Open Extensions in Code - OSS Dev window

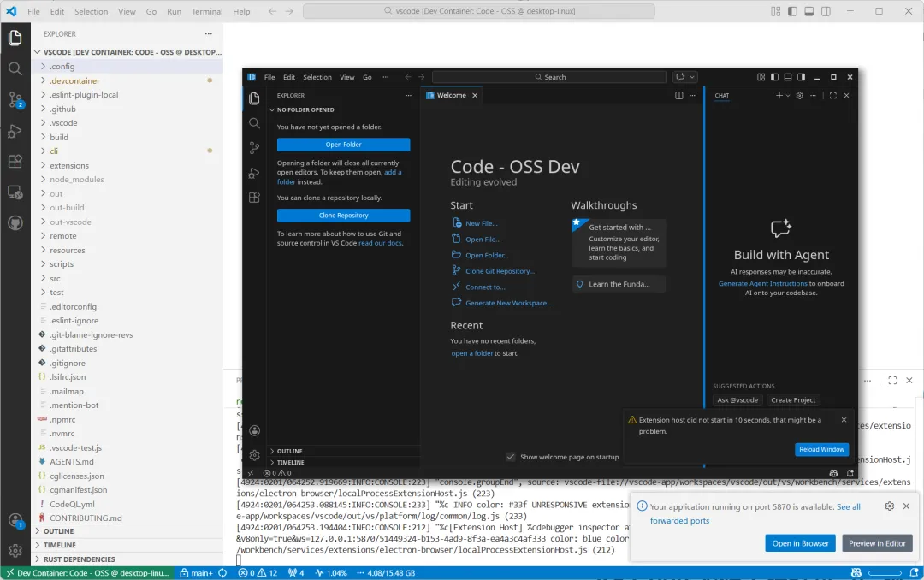tap(255, 198)
